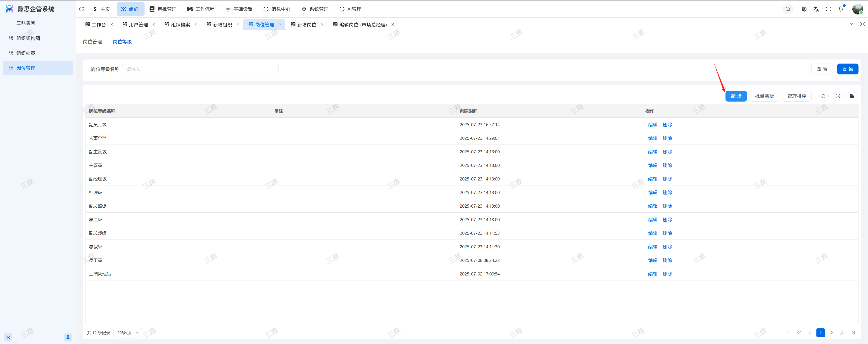This screenshot has width=868, height=344.
Task: Close the 用户管理 tab
Action: (x=154, y=24)
